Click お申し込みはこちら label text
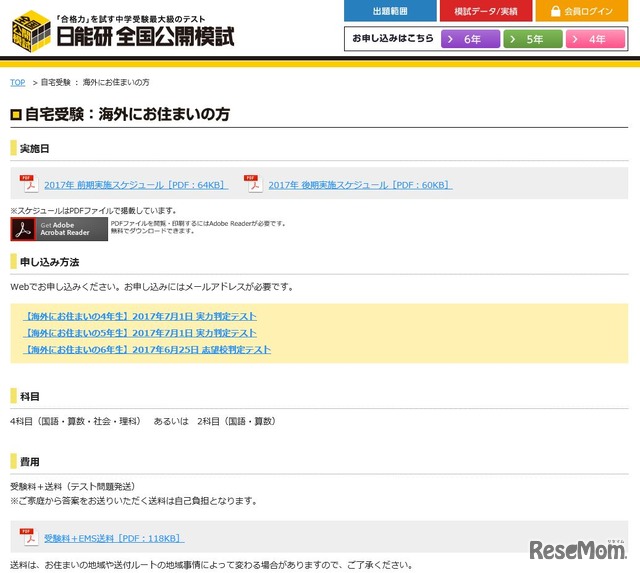Image resolution: width=640 pixels, height=573 pixels. pyautogui.click(x=393, y=38)
